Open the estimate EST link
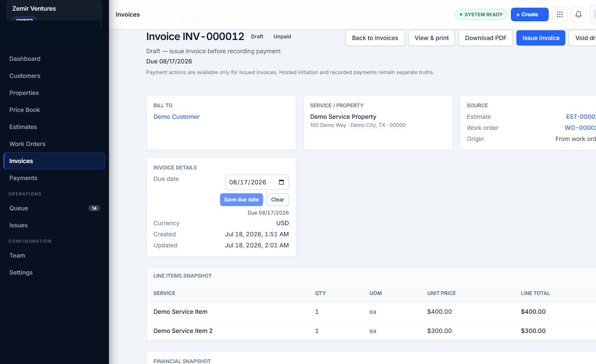596x364 pixels. click(x=581, y=117)
